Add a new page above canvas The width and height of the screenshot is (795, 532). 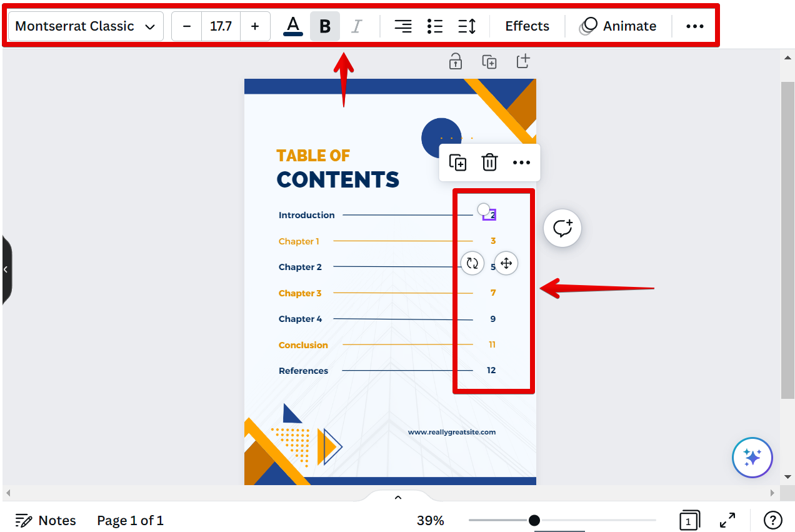[523, 61]
